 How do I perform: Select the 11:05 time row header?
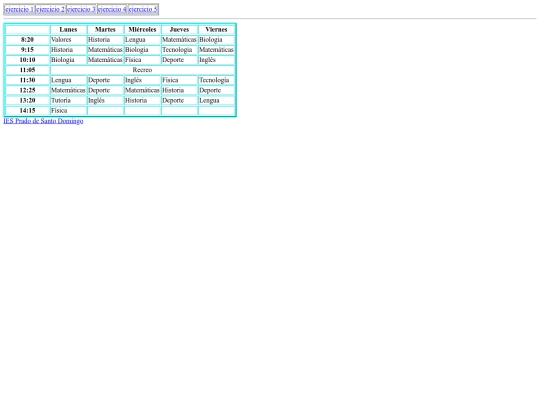[27, 70]
